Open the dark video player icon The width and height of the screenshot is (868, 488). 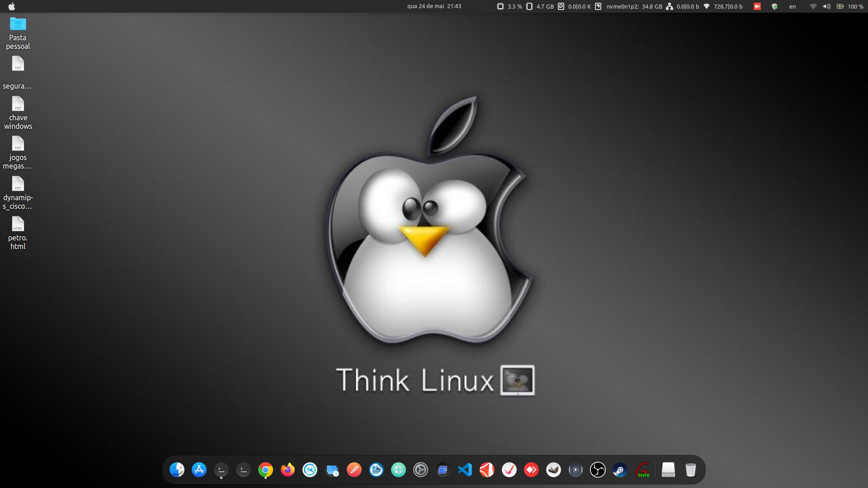point(576,470)
